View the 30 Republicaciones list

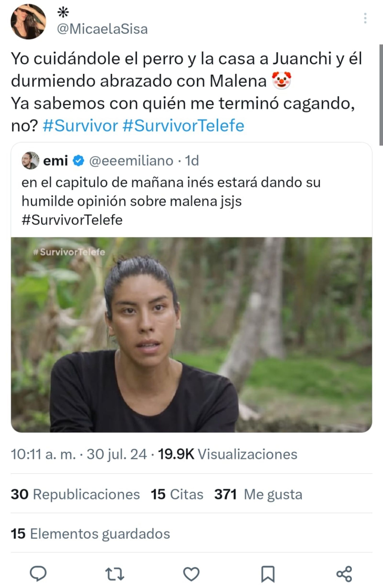(x=75, y=494)
